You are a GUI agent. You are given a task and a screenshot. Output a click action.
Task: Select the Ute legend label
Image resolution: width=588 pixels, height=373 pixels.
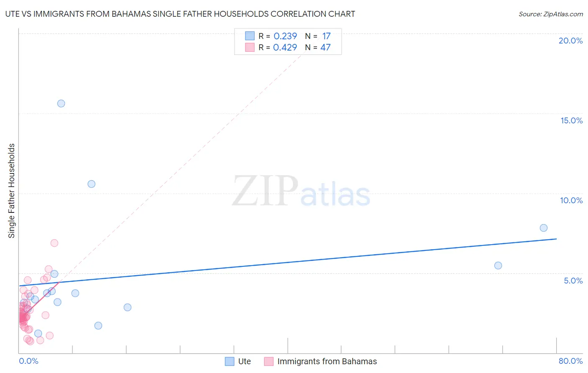(245, 361)
